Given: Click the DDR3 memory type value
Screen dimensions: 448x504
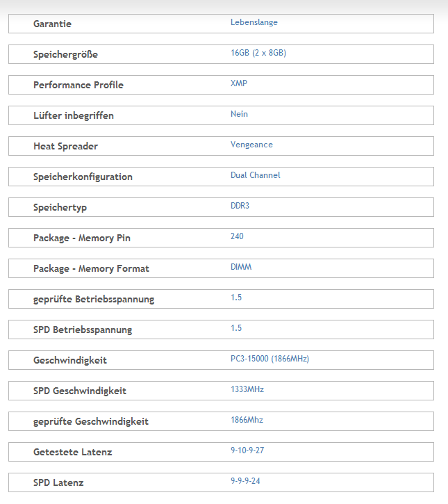Looking at the screenshot, I should coord(241,206).
